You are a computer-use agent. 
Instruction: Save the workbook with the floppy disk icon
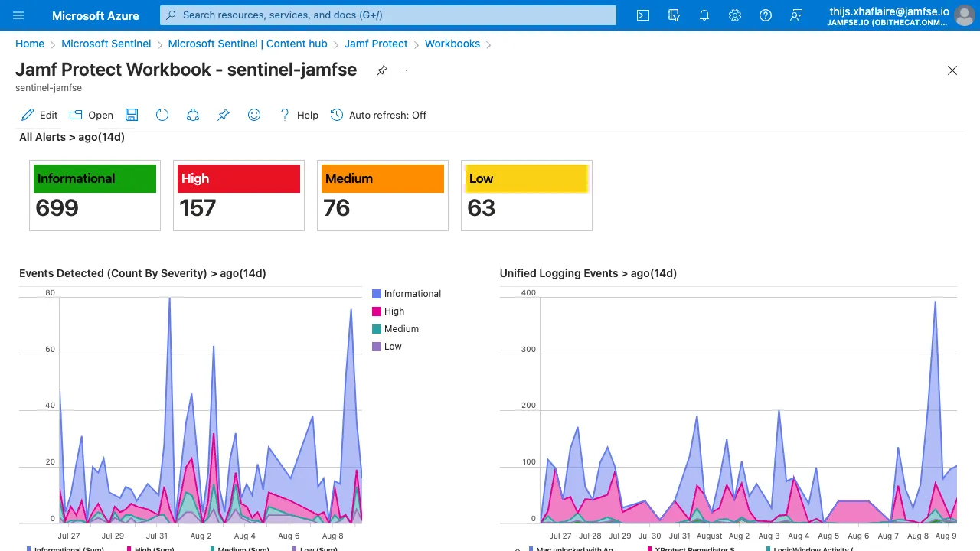(x=131, y=115)
